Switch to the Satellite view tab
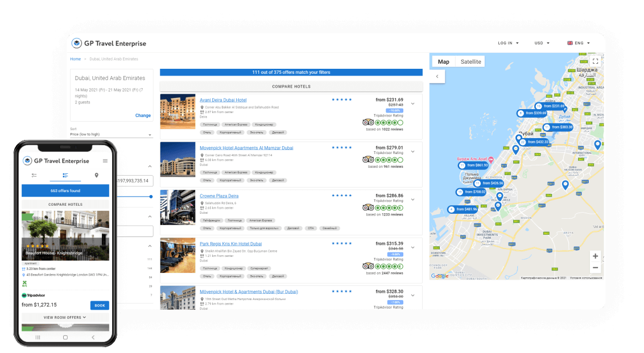This screenshot has width=644, height=353. tap(470, 61)
